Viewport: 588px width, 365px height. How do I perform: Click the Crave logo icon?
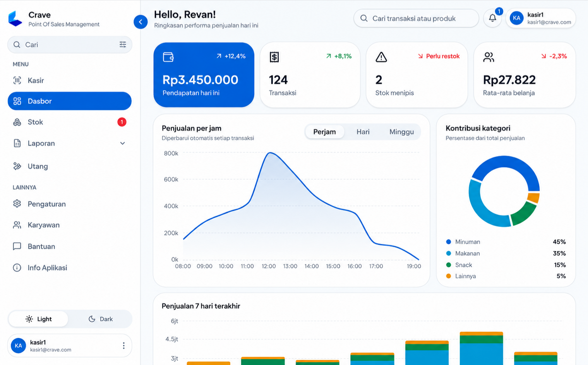point(15,19)
